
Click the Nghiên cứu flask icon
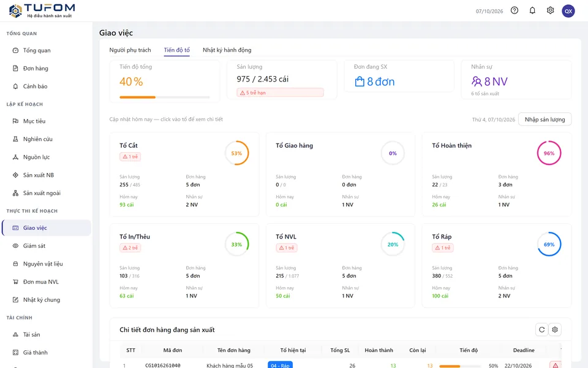[x=15, y=139]
